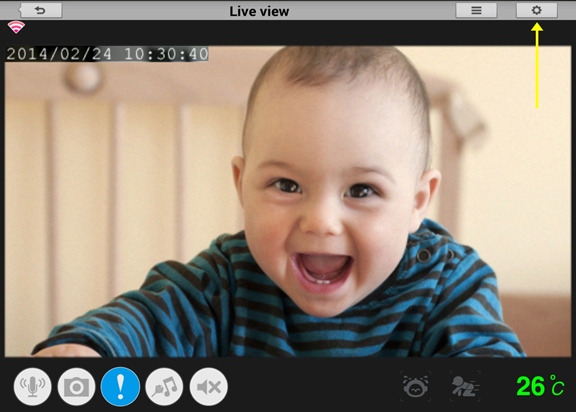Image resolution: width=576 pixels, height=412 pixels.
Task: Click the 2014/02/24 date overlay
Action: pyautogui.click(x=59, y=54)
